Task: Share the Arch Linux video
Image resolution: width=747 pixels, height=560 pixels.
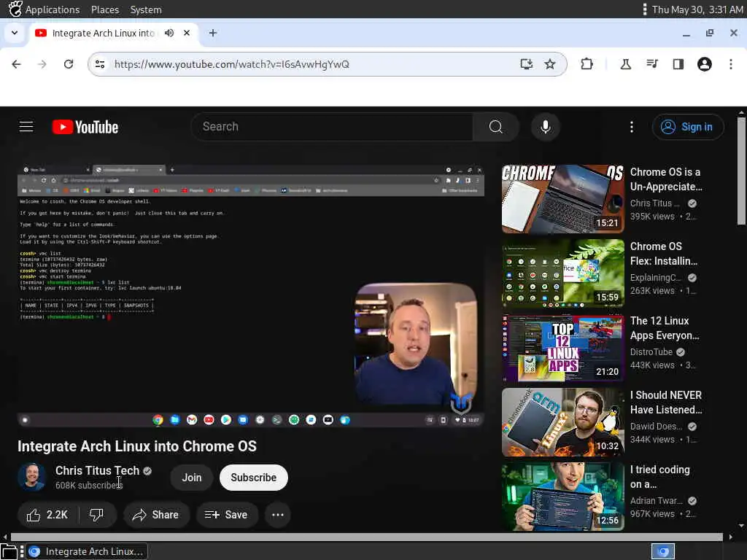Action: click(x=156, y=515)
